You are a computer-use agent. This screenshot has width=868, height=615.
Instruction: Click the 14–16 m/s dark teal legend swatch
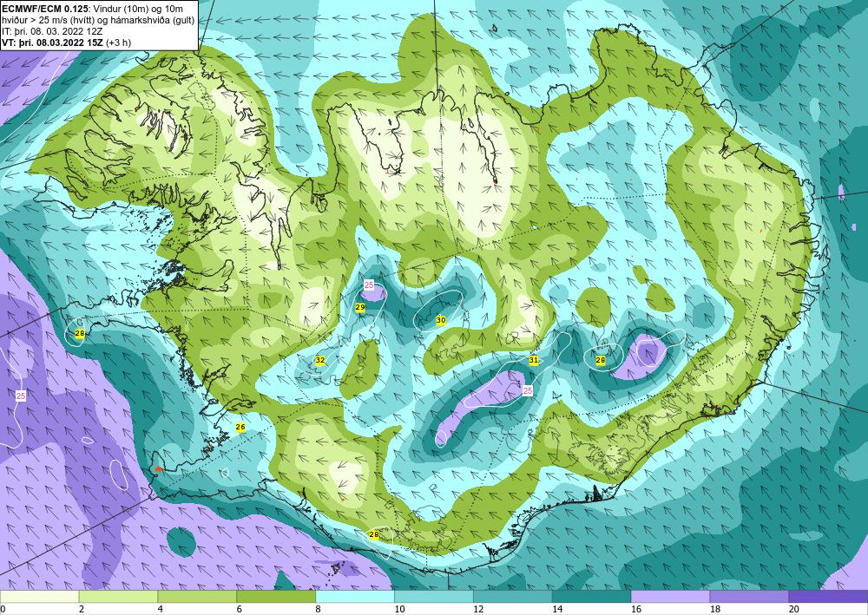591,597
